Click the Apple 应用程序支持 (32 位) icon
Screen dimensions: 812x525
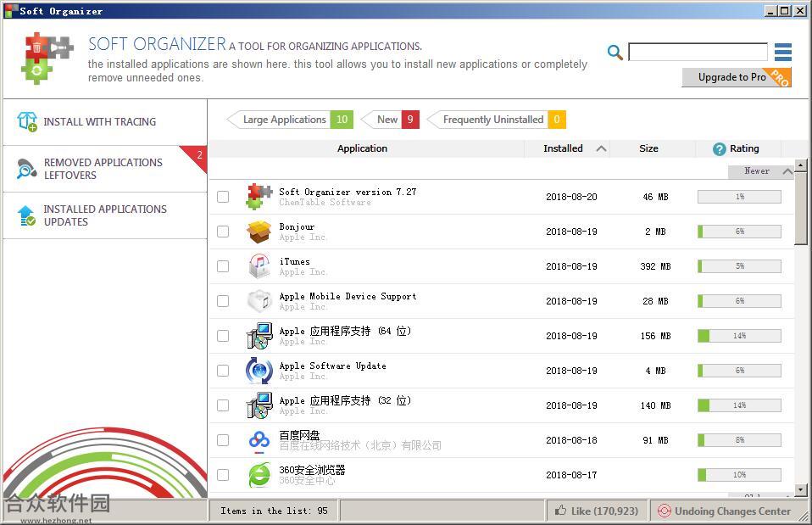[x=259, y=405]
